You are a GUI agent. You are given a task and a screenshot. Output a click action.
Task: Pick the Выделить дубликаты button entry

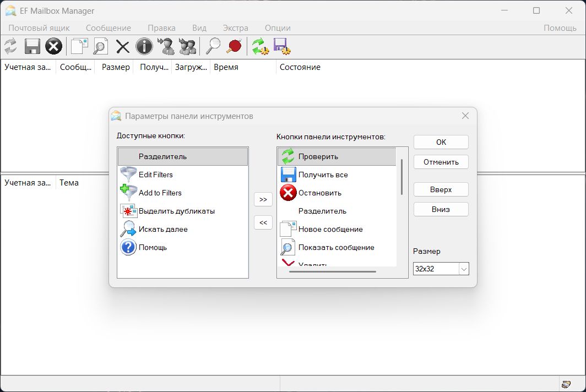pyautogui.click(x=176, y=211)
